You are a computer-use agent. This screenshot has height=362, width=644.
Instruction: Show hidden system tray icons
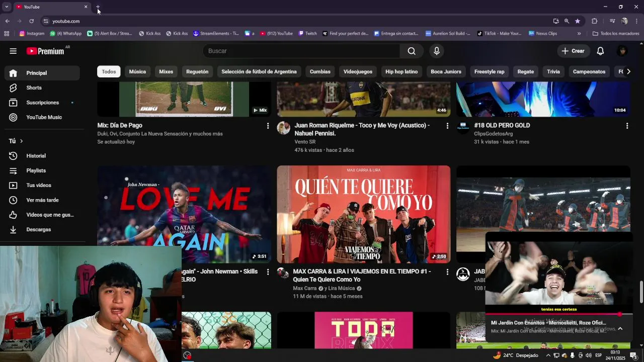[548, 355]
